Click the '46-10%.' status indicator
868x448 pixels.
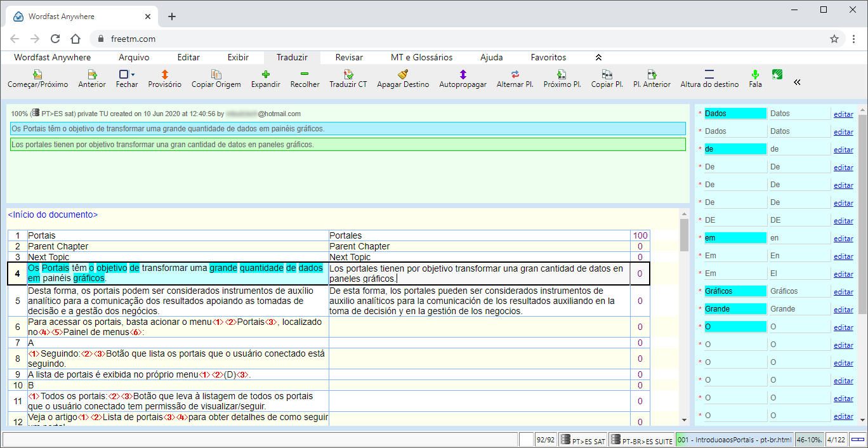tap(810, 440)
